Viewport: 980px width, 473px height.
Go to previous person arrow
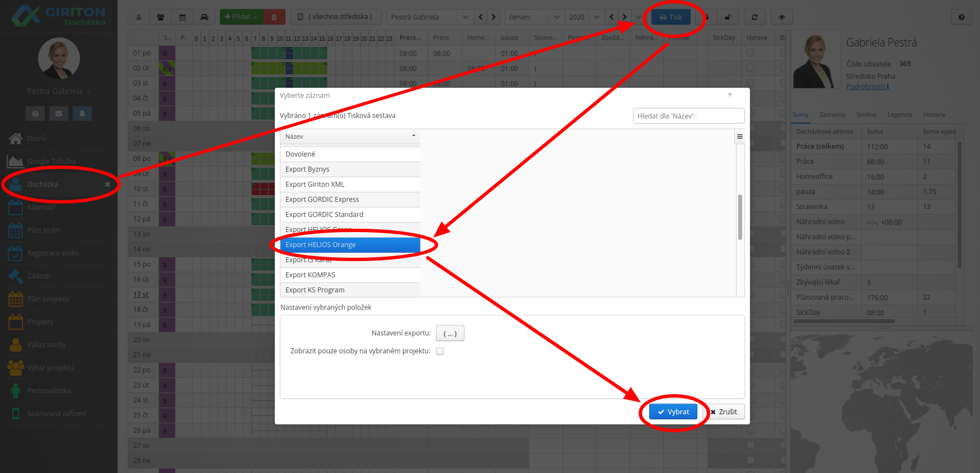pos(480,17)
